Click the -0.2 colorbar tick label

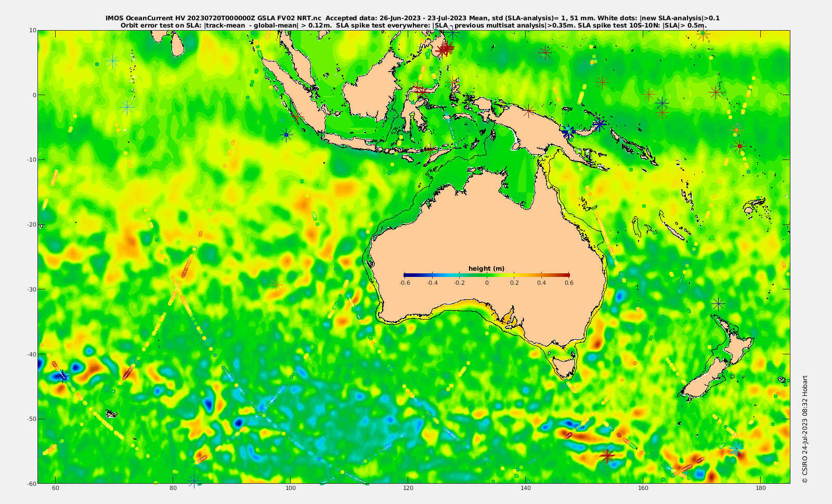tap(459, 283)
